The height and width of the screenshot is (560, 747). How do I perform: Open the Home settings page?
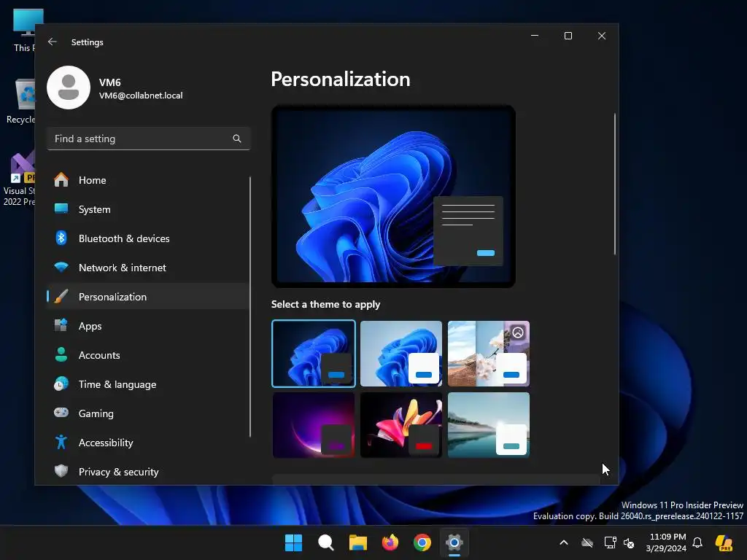coord(148,180)
